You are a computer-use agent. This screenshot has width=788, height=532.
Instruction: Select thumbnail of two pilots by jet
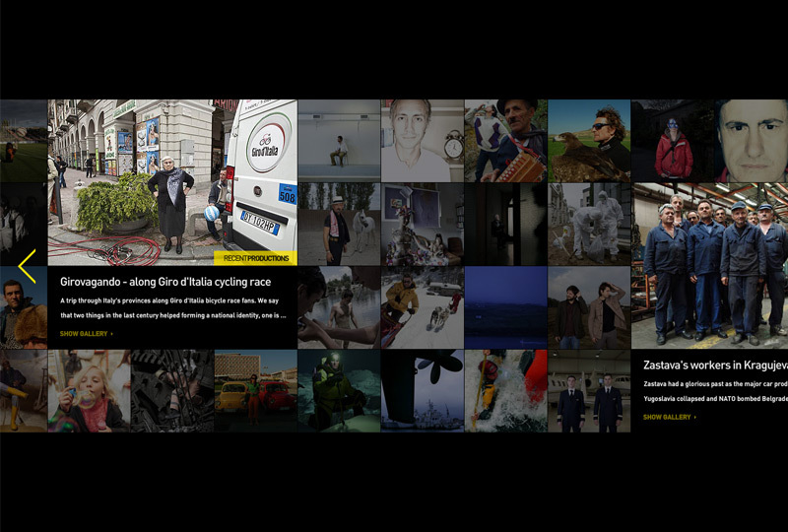(589, 391)
